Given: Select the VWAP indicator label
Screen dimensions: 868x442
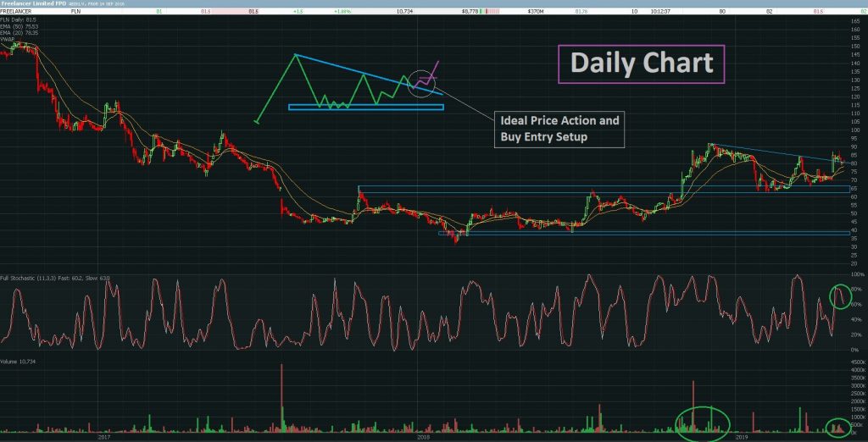Looking at the screenshot, I should tap(8, 39).
